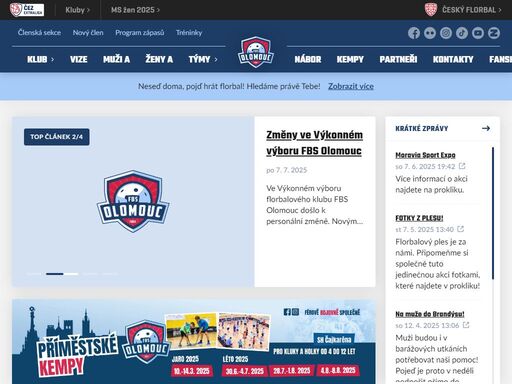
Task: Click the Zobrazit více link
Action: pyautogui.click(x=351, y=86)
